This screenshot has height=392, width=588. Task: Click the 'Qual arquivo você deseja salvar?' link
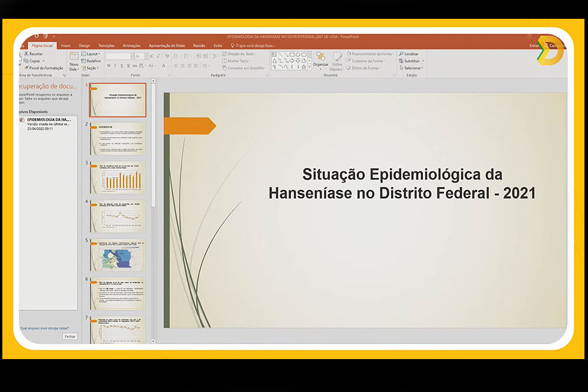[x=44, y=328]
